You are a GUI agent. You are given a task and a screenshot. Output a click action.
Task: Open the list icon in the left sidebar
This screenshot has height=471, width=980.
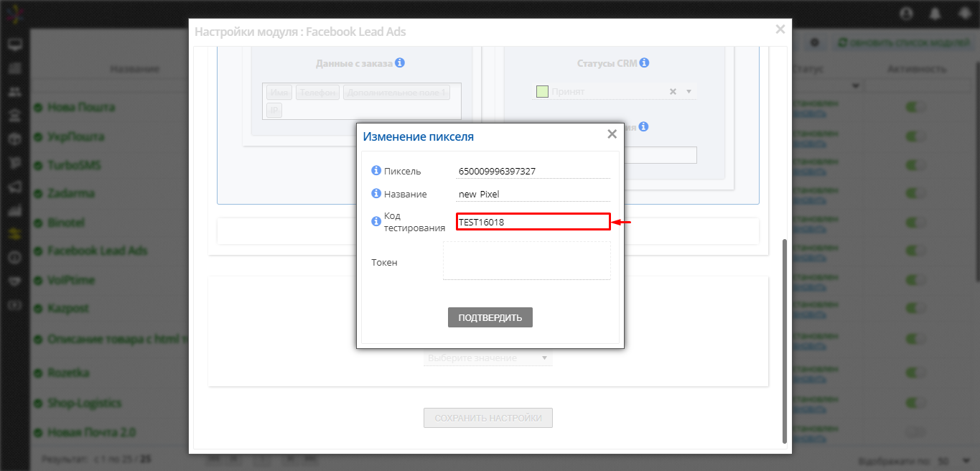click(x=14, y=69)
